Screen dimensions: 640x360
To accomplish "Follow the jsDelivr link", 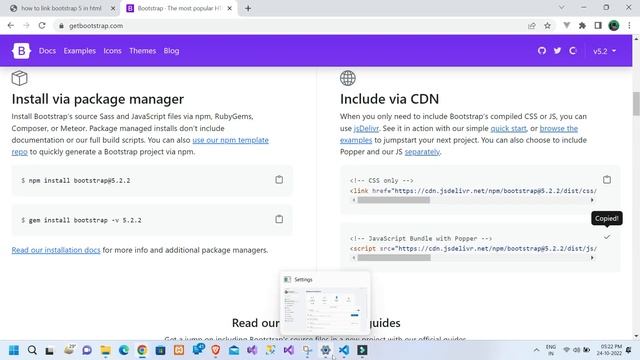I will (x=366, y=128).
